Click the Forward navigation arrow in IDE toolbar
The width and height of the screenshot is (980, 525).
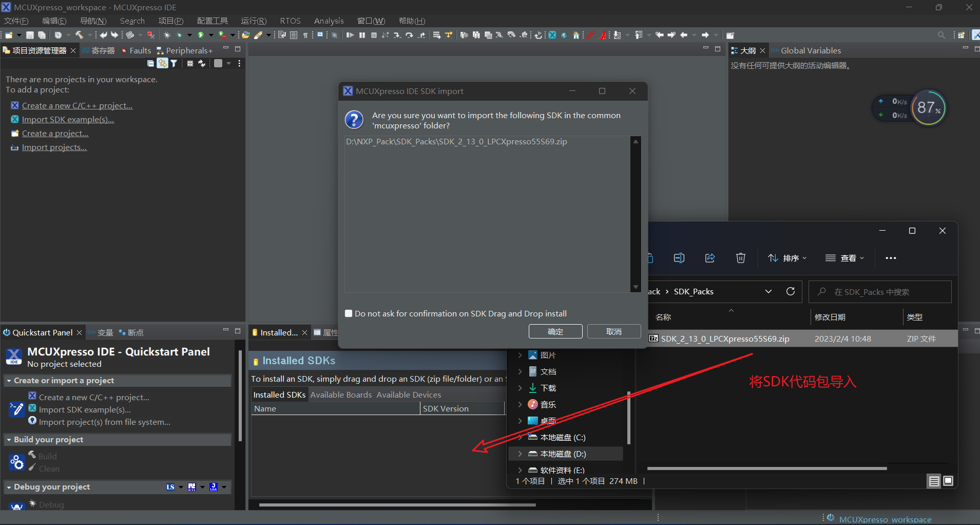(705, 35)
